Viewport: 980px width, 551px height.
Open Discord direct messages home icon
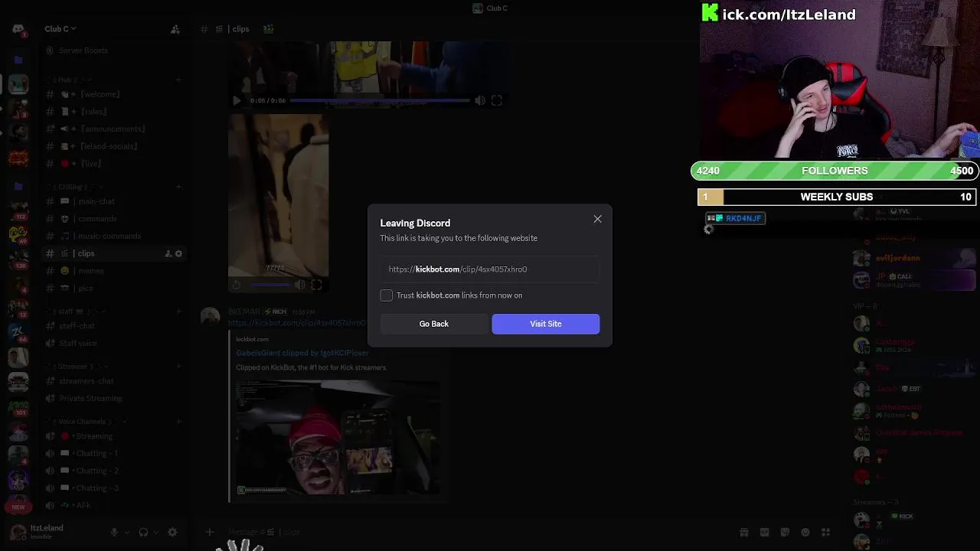(x=18, y=29)
